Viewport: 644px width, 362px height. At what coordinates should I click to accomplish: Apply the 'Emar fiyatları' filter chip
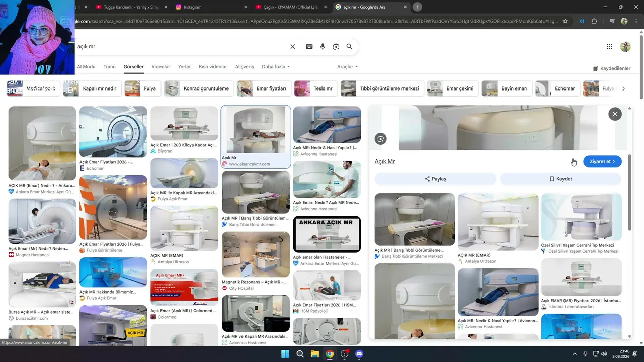pyautogui.click(x=264, y=88)
